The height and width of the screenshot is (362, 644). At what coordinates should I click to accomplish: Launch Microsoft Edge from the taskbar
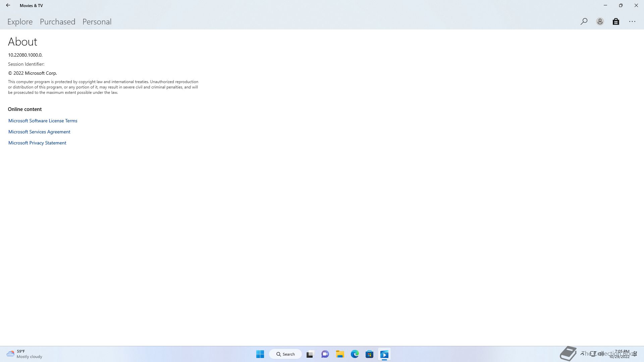tap(355, 354)
